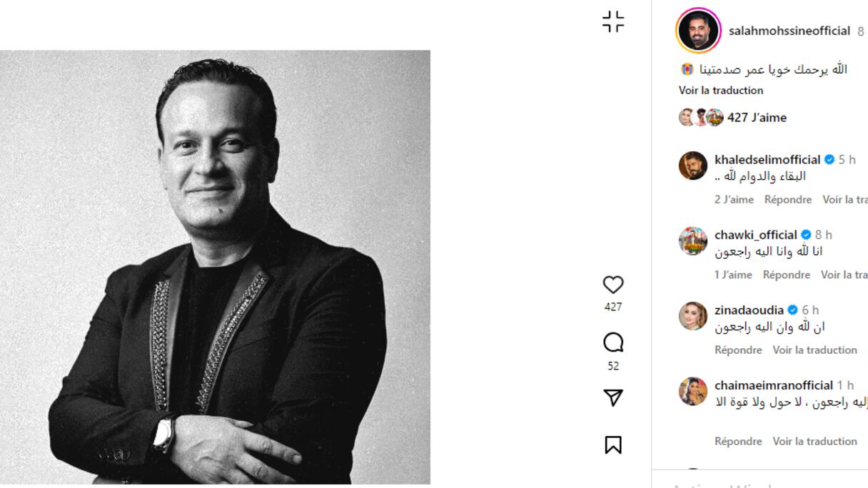Image resolution: width=868 pixels, height=488 pixels.
Task: Open comments via speech bubble icon
Action: point(612,344)
